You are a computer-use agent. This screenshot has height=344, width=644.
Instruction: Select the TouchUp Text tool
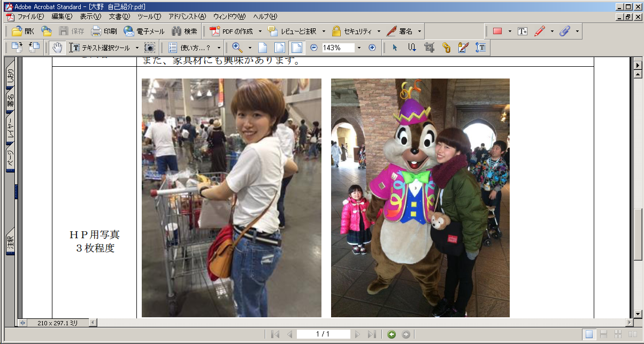[x=480, y=48]
